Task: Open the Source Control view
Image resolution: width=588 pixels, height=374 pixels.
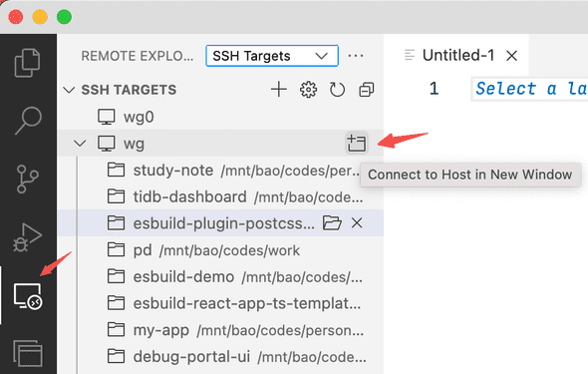Action: 27,179
